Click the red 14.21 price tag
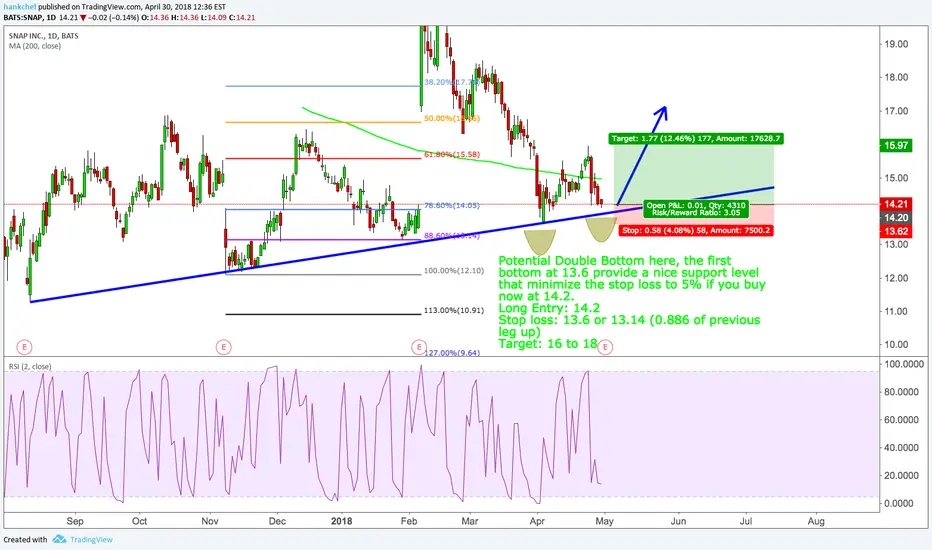This screenshot has width=932, height=550. (896, 204)
